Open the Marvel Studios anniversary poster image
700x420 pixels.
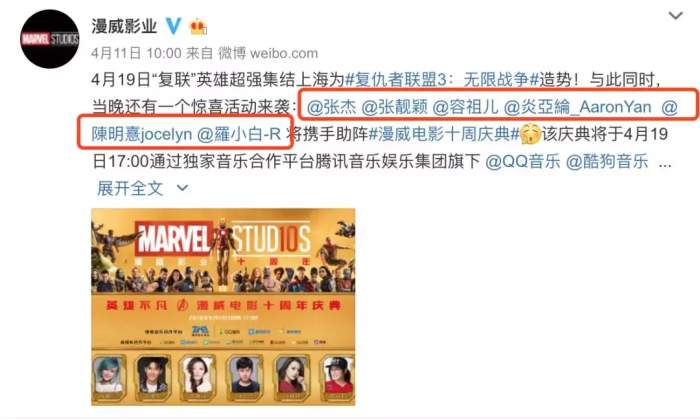coord(223,307)
